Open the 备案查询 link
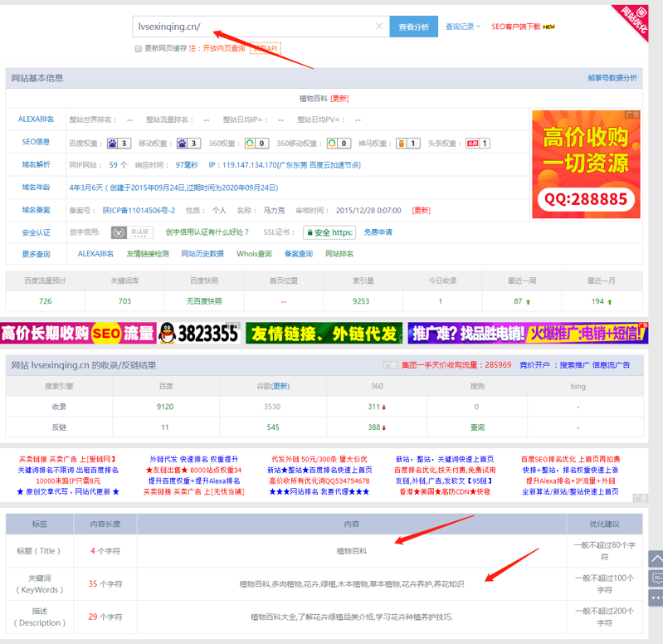This screenshot has height=644, width=663. click(x=299, y=254)
